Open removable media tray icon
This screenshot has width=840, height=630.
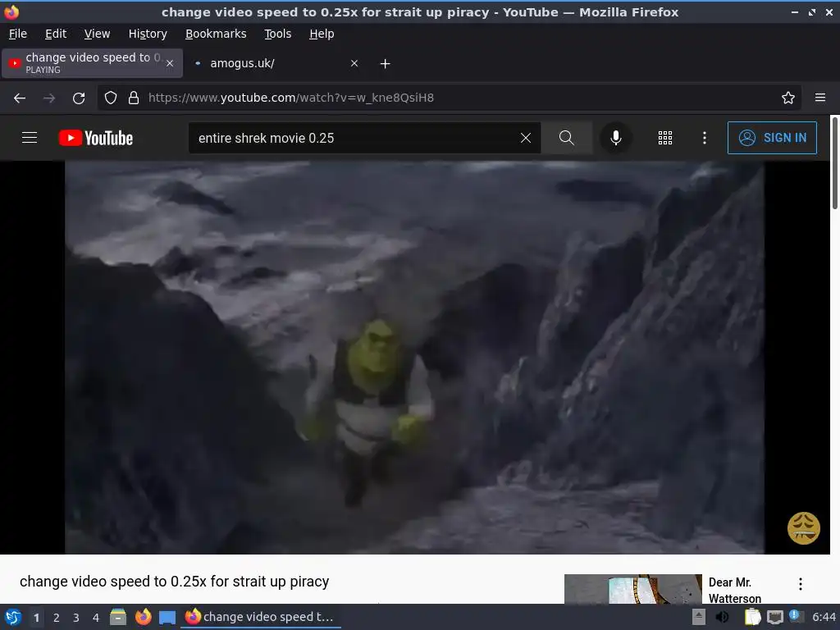click(x=698, y=617)
